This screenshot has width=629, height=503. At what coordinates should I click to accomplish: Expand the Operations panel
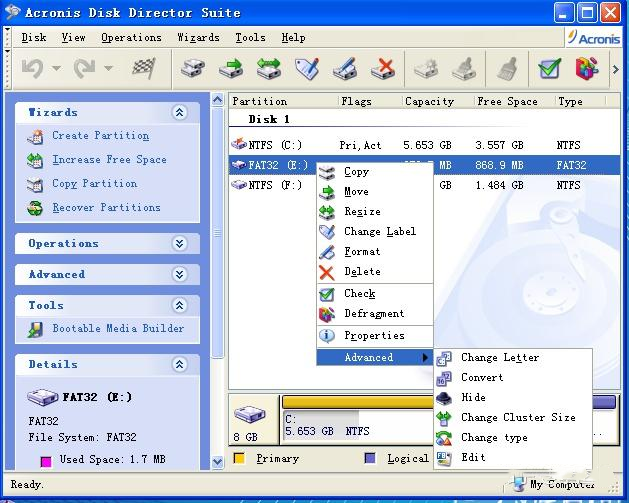tap(179, 244)
